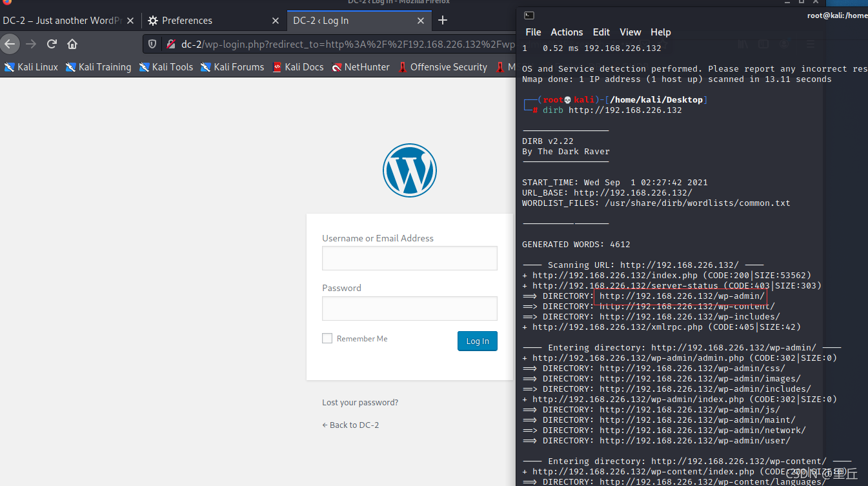Close the 'DC-2 ‹ Log In' tab

point(421,21)
